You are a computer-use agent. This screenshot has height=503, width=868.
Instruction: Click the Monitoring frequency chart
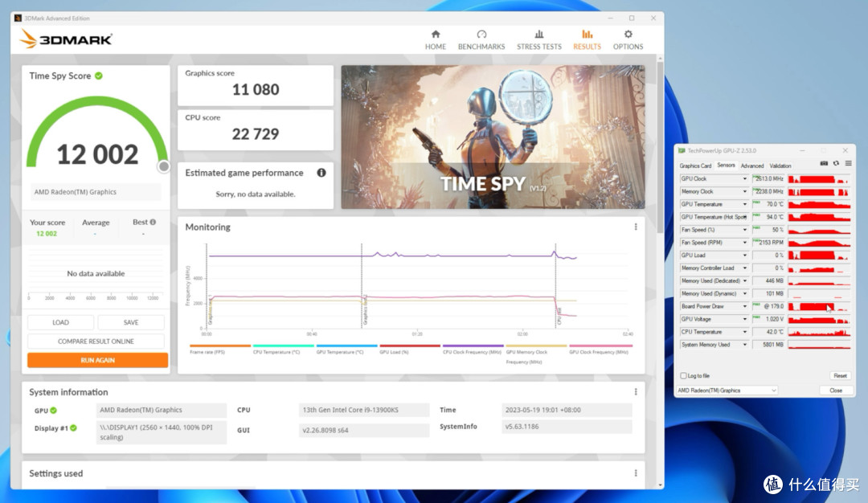tap(418, 288)
